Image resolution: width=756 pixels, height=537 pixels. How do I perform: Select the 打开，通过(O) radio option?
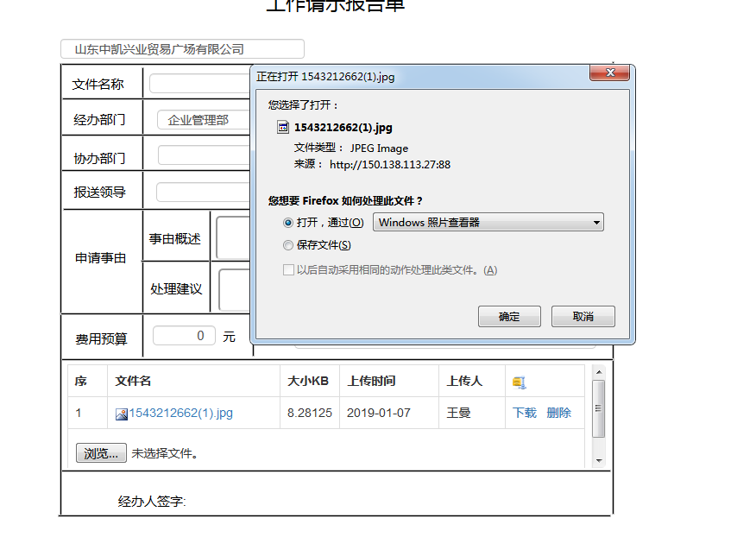[287, 223]
